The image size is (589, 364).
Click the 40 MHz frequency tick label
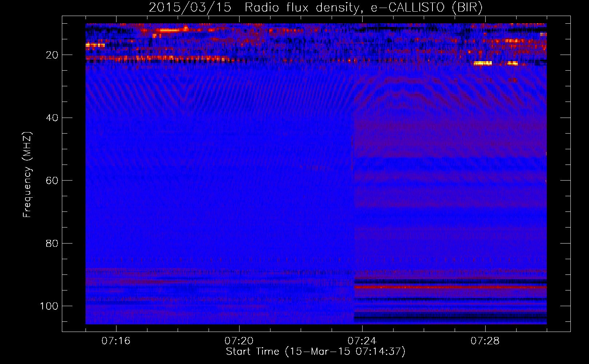point(52,118)
